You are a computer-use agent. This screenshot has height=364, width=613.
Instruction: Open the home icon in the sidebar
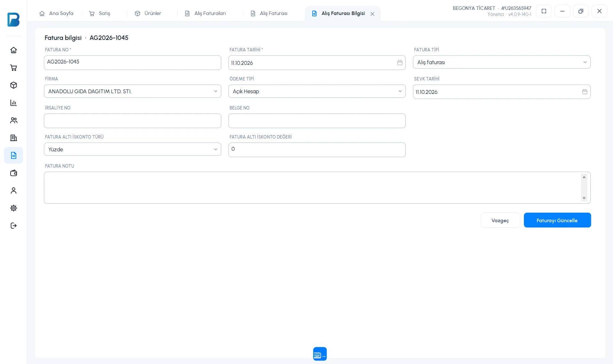(x=13, y=50)
